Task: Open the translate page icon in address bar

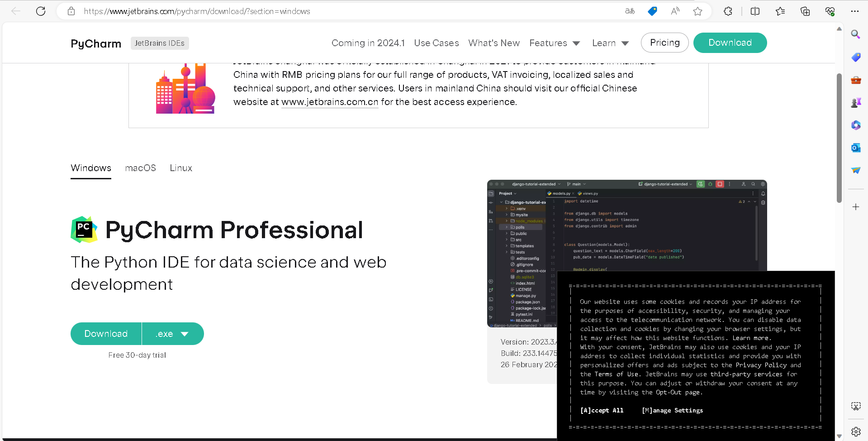Action: (630, 11)
